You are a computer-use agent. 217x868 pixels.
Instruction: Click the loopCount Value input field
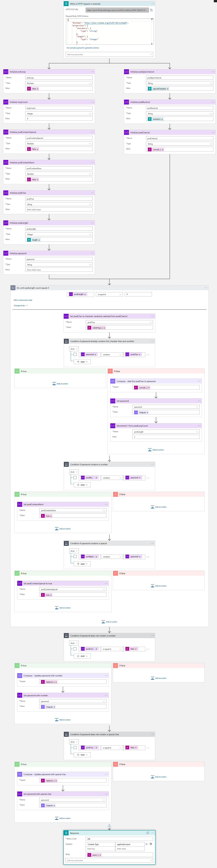click(x=59, y=119)
